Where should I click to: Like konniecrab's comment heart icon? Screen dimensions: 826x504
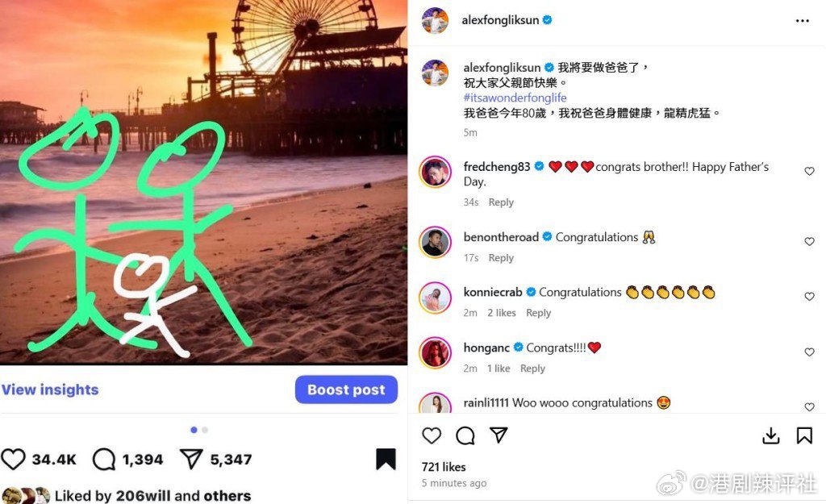[x=809, y=297]
